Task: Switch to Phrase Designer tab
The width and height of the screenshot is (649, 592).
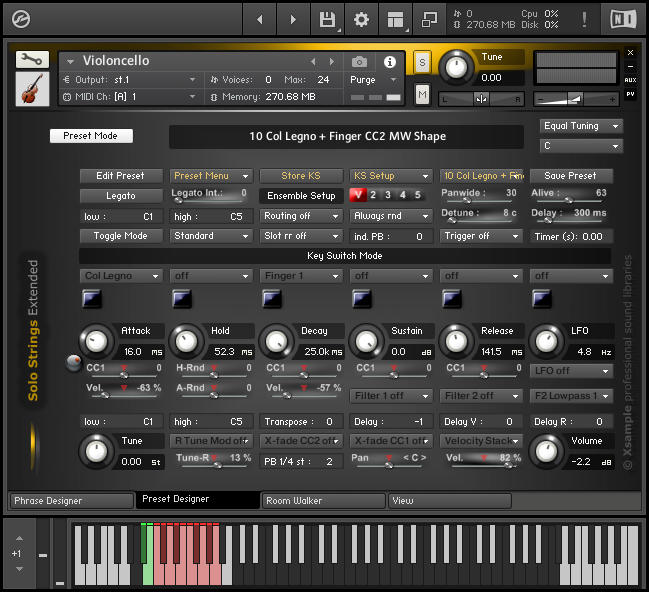Action: pos(72,501)
